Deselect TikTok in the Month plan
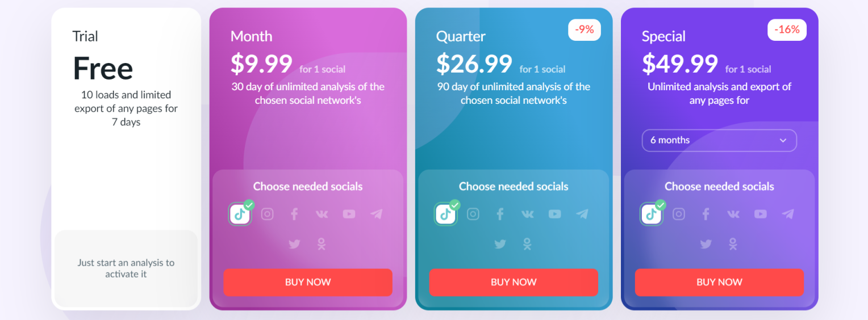Screen dimensions: 868x320 (x=240, y=214)
